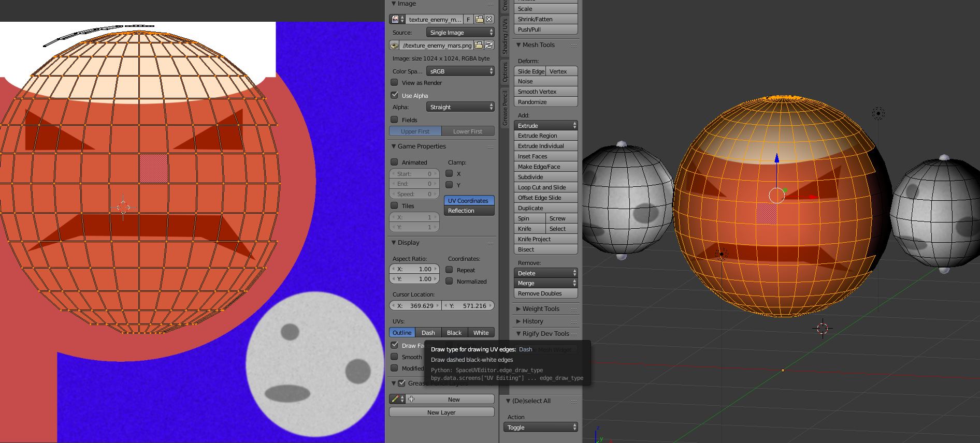Image resolution: width=980 pixels, height=443 pixels.
Task: Click the Mesh Tools panel drag grip
Action: pyautogui.click(x=574, y=46)
